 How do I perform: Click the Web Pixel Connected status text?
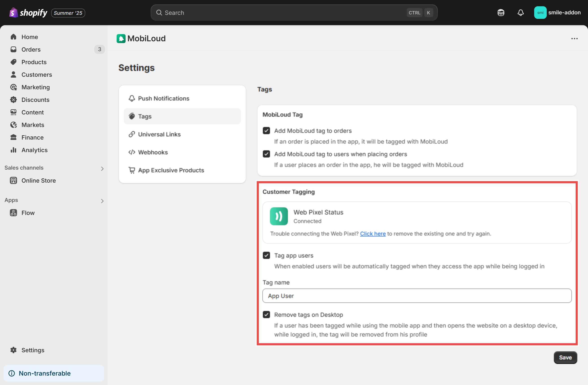tap(307, 221)
